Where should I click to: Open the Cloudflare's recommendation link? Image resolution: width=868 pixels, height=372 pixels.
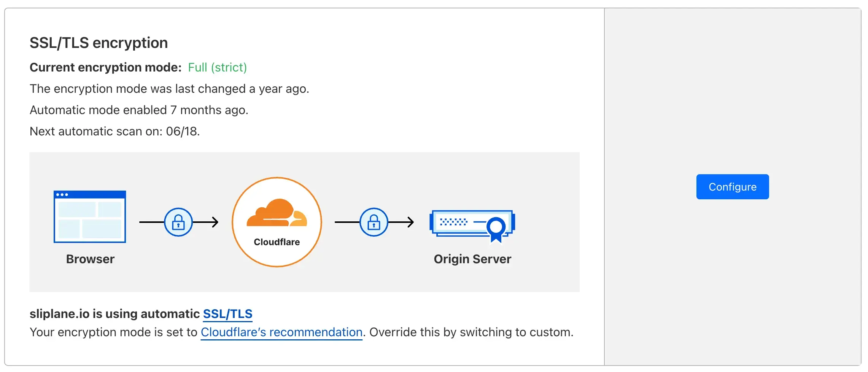281,332
